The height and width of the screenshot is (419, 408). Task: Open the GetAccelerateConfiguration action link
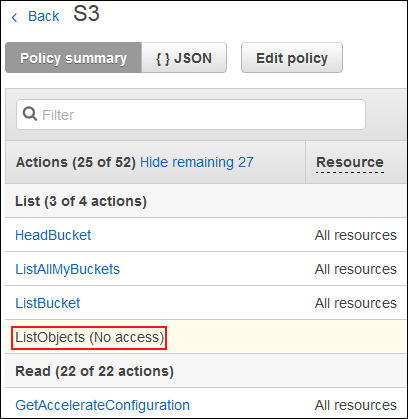pos(102,405)
